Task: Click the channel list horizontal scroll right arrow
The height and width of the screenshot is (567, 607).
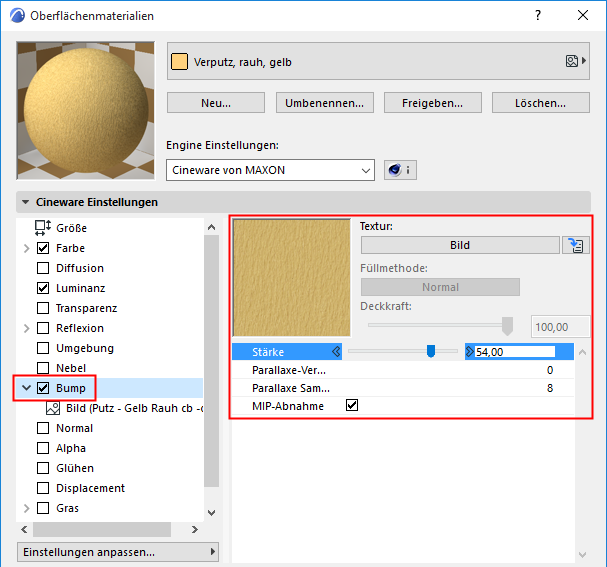Action: coord(195,529)
